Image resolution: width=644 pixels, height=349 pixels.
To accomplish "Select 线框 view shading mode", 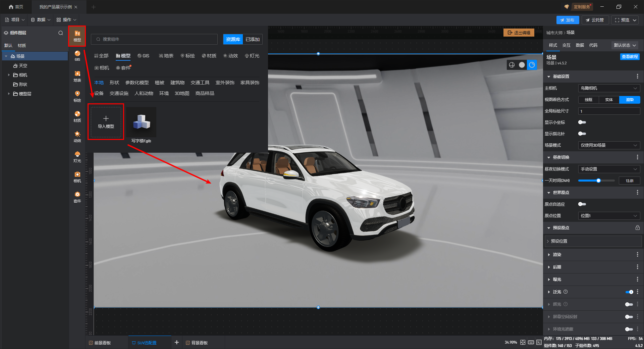I will click(589, 100).
